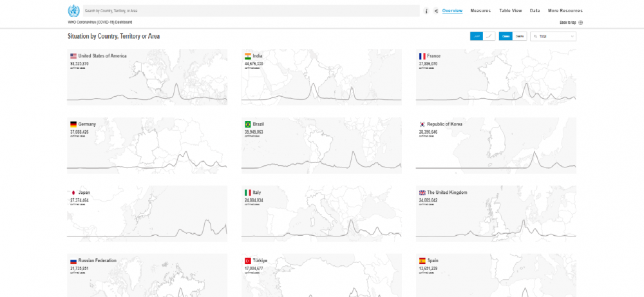644x297 pixels.
Task: Click the Republic of Korea flag
Action: pyautogui.click(x=422, y=124)
